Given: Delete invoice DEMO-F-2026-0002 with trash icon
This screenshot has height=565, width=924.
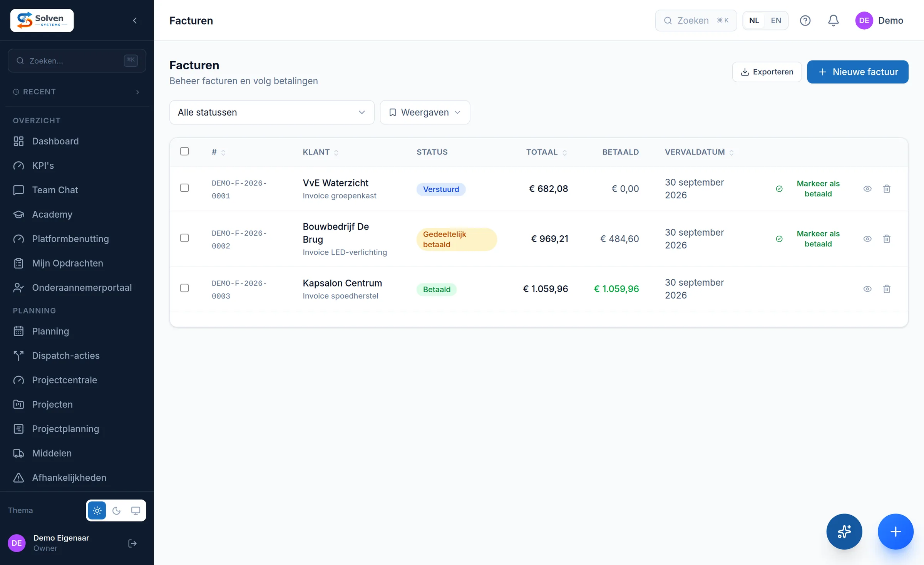Looking at the screenshot, I should coord(887,239).
